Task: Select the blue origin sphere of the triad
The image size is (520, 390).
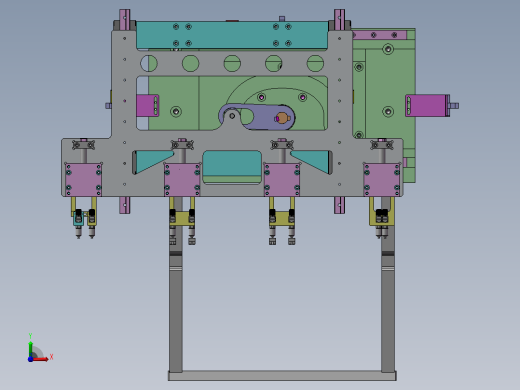Action: [30, 359]
